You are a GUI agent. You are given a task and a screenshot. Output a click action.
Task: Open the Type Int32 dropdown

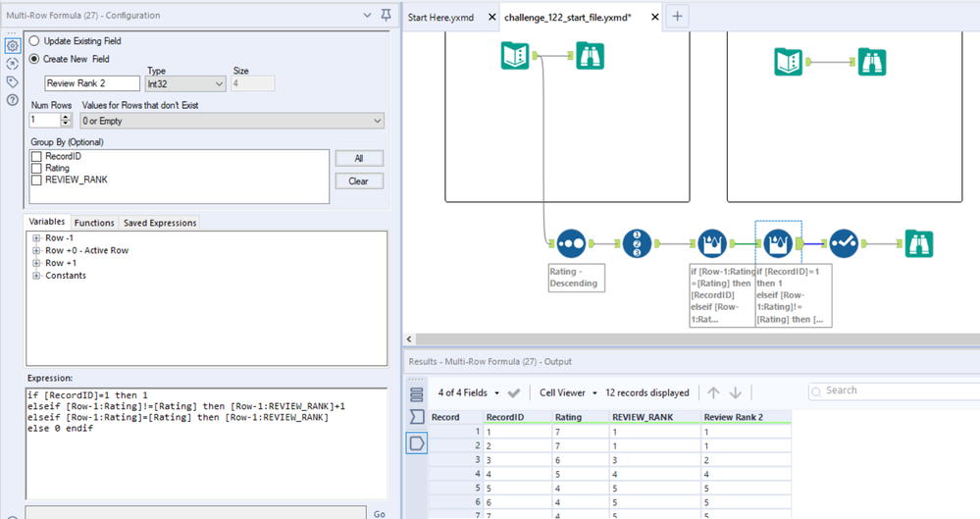coord(184,84)
